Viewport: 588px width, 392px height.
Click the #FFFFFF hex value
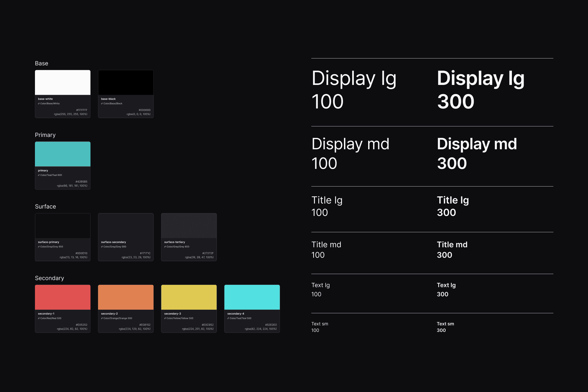pyautogui.click(x=82, y=110)
